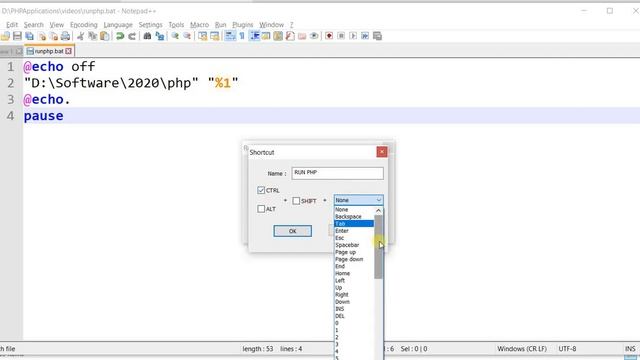640x360 pixels.
Task: Click the Redo arrow icon
Action: point(132,36)
